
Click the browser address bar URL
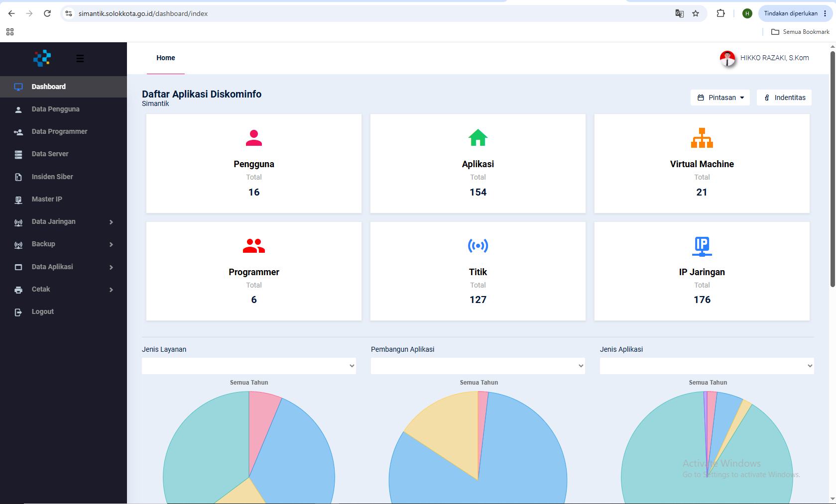coord(143,13)
